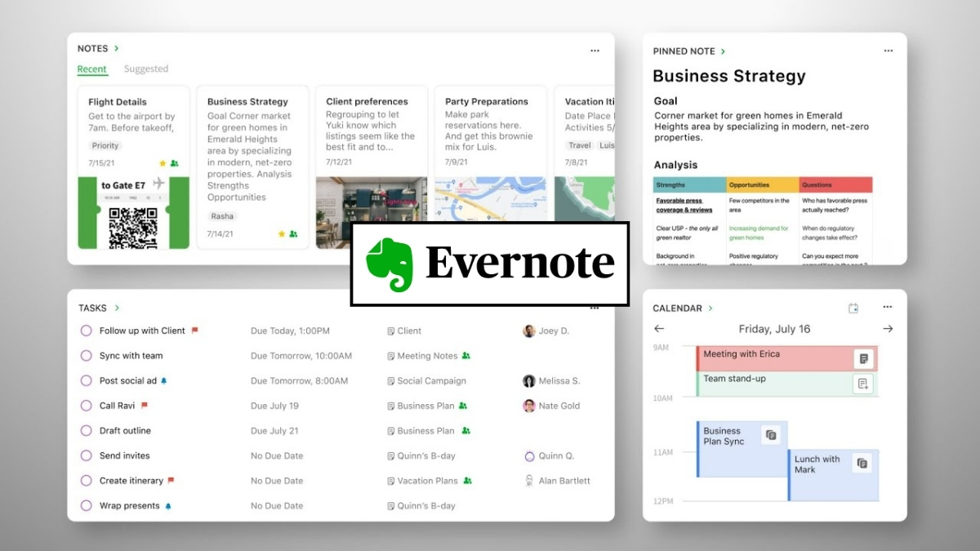Expand the TASKS section chevron

pyautogui.click(x=116, y=308)
